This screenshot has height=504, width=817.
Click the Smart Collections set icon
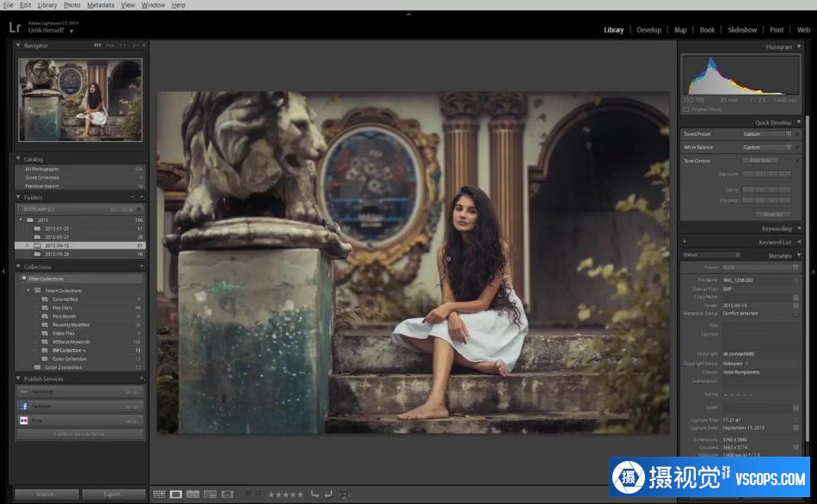point(38,291)
